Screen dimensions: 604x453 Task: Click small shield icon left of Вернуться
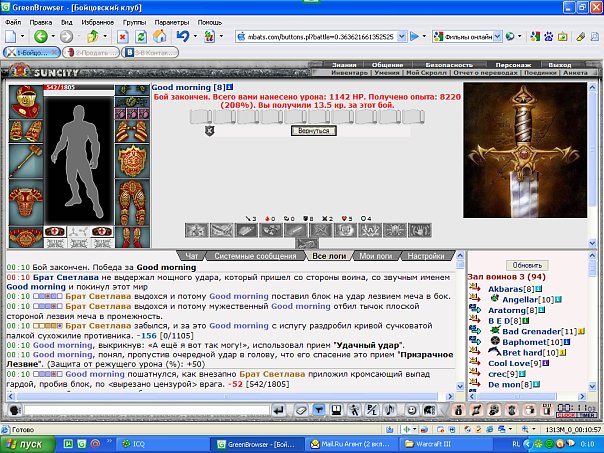click(209, 131)
